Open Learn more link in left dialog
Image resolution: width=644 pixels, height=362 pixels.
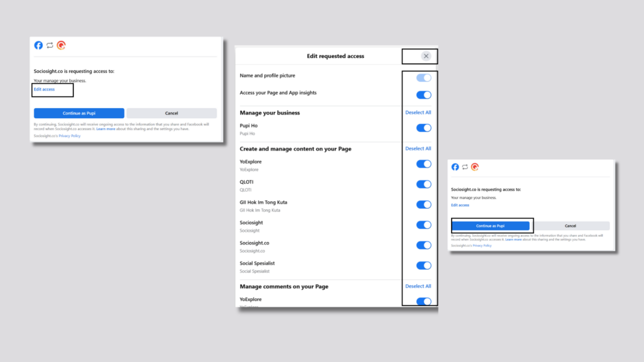click(106, 129)
